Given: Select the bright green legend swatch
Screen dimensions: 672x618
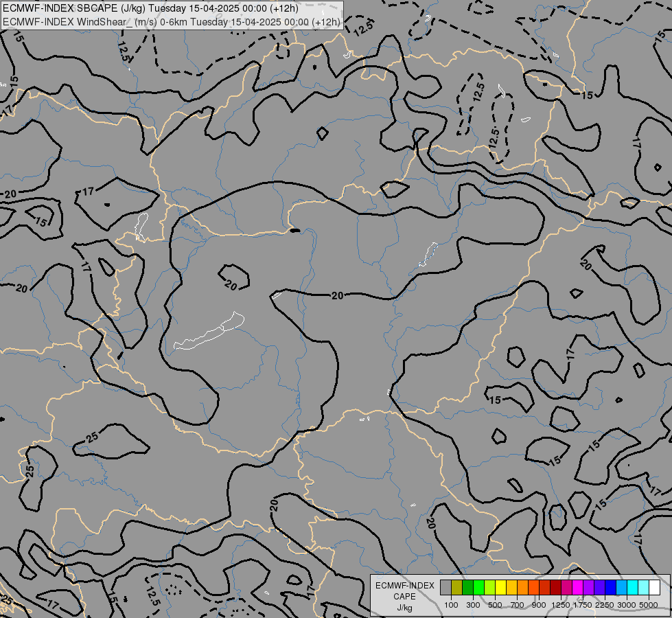Looking at the screenshot, I should 478,587.
